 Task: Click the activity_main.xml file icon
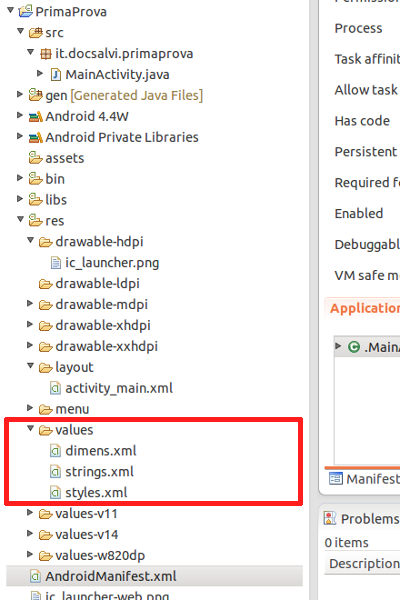tap(56, 388)
